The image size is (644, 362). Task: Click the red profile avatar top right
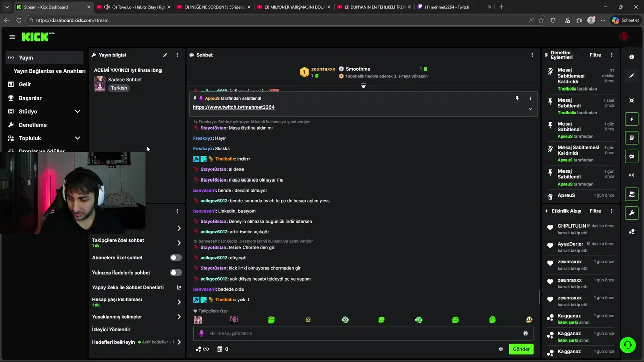click(x=624, y=37)
